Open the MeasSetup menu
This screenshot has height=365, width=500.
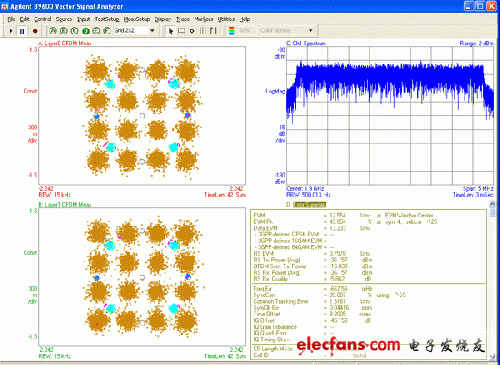137,19
